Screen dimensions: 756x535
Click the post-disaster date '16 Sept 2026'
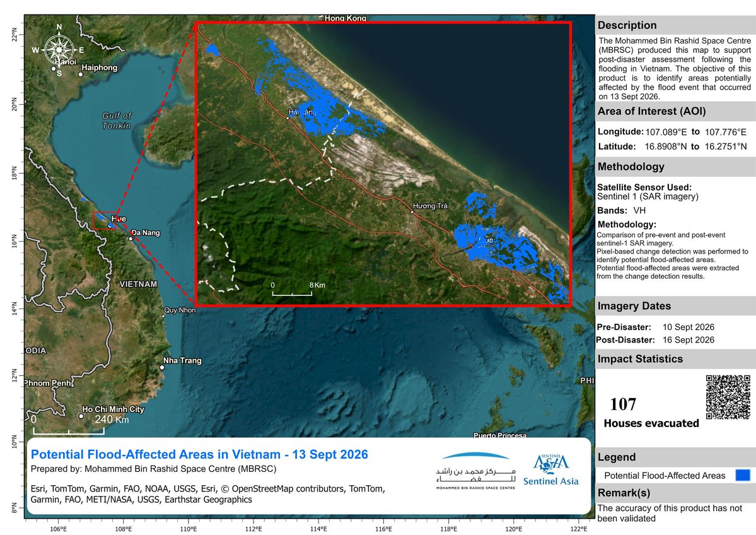689,339
